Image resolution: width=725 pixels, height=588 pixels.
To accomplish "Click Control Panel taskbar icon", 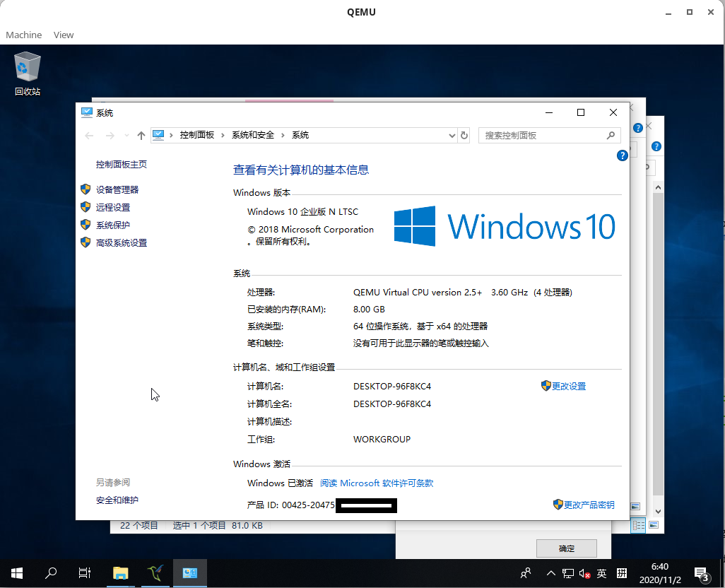I will click(x=190, y=573).
